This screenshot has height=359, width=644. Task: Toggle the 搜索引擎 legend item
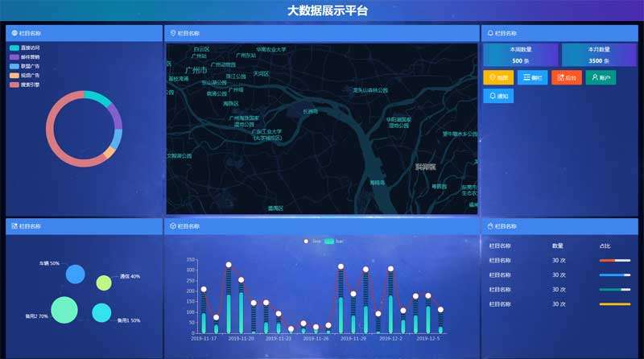(23, 84)
